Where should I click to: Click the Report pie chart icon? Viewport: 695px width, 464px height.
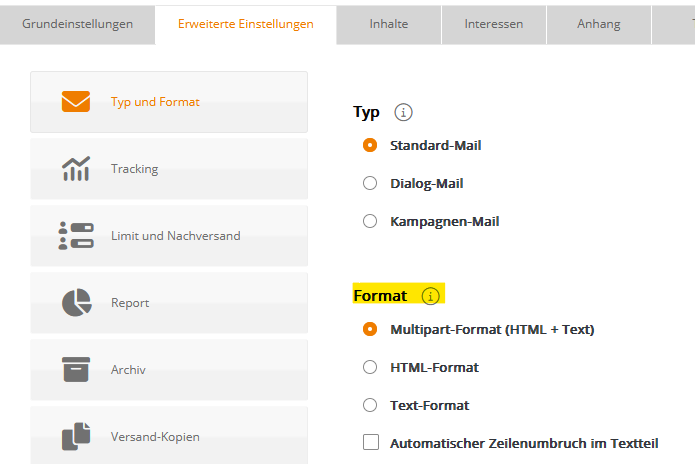[77, 303]
